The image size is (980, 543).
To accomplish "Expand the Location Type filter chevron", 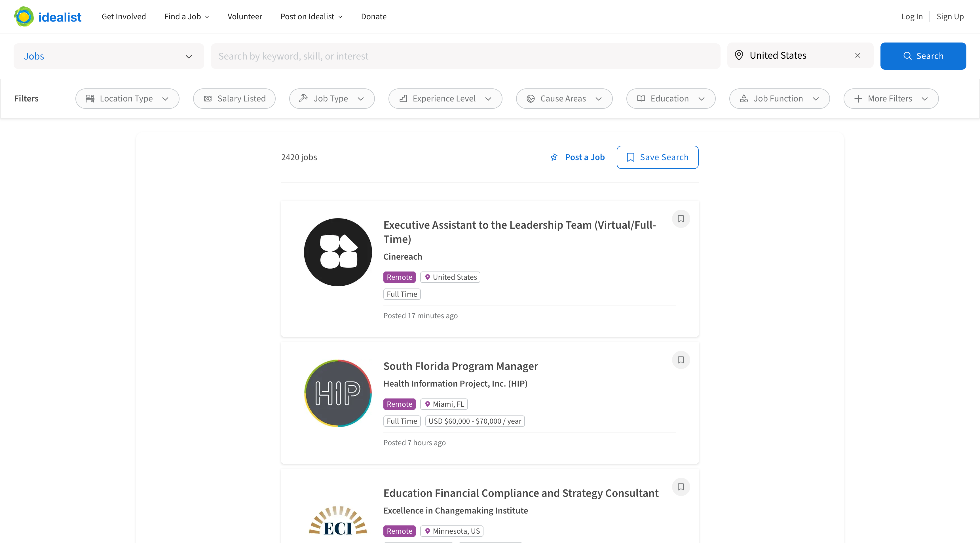I will 165,99.
